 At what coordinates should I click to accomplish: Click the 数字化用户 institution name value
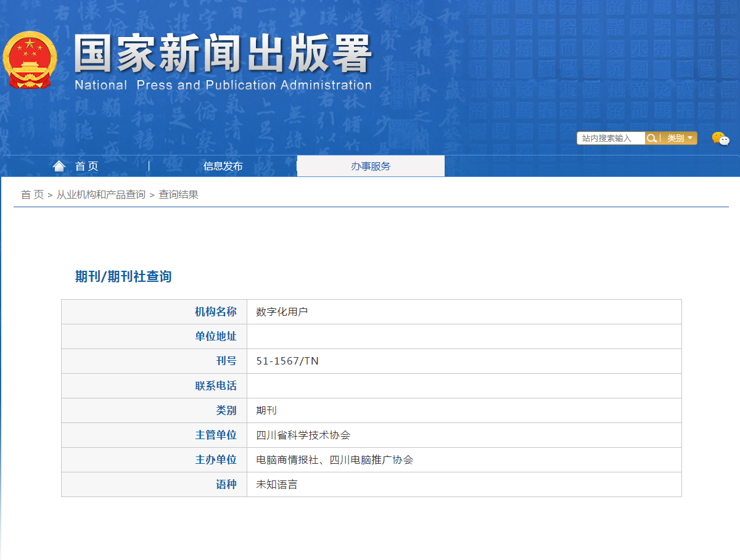pyautogui.click(x=282, y=312)
